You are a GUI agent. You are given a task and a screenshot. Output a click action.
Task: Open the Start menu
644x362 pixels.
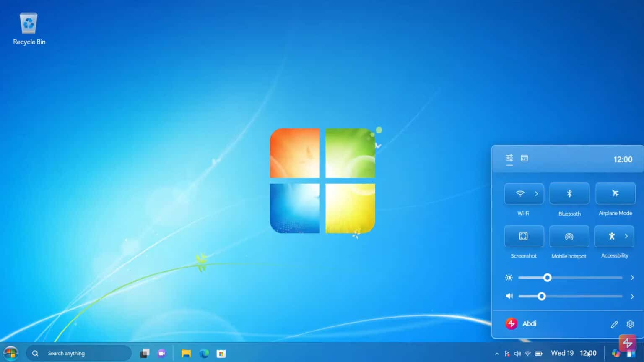point(10,353)
